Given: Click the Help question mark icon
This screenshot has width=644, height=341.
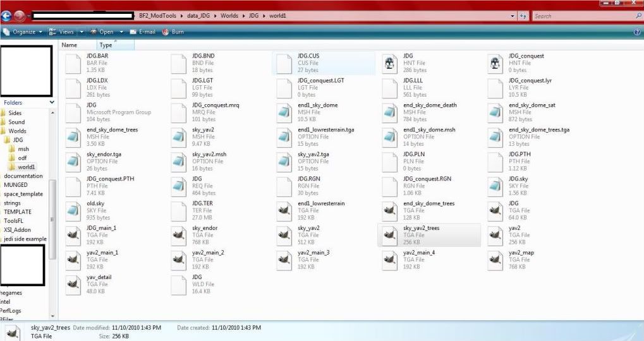Looking at the screenshot, I should click(x=637, y=32).
